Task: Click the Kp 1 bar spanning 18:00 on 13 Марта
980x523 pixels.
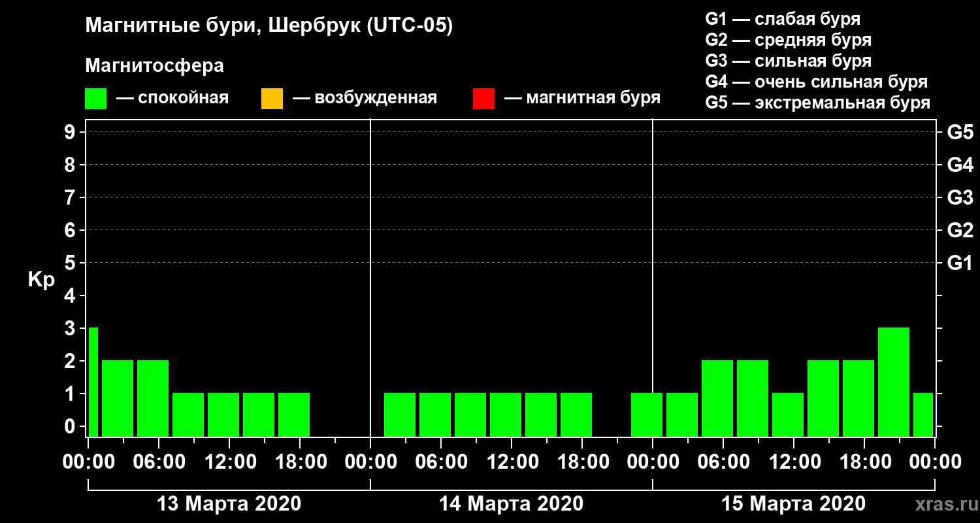Action: pos(294,414)
